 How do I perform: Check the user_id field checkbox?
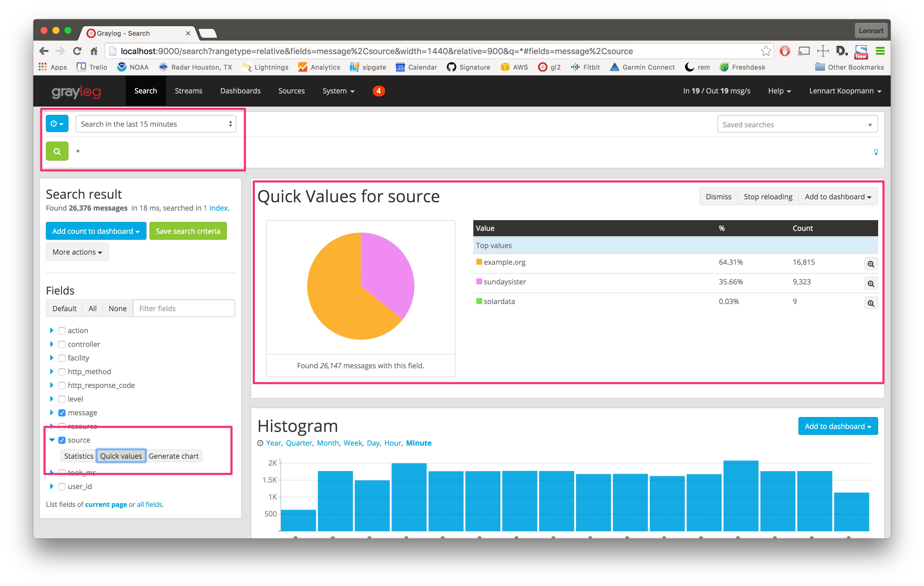62,486
